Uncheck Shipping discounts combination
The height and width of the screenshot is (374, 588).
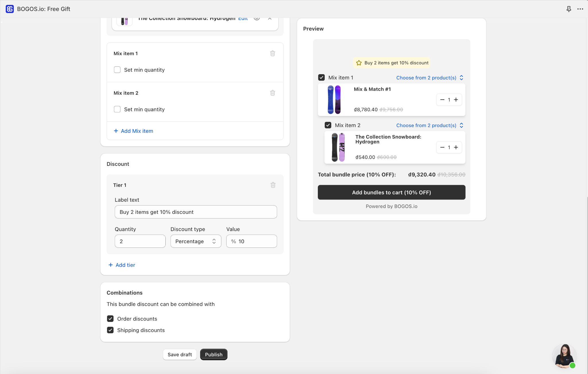click(110, 330)
